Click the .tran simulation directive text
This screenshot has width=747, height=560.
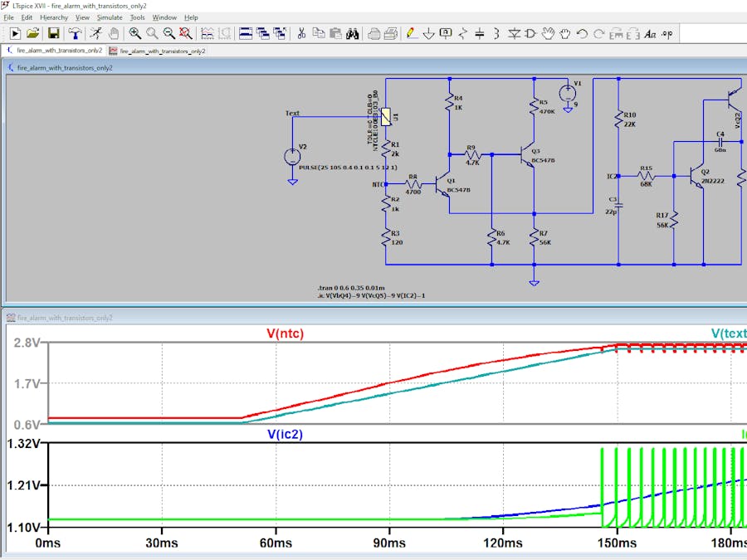[353, 288]
